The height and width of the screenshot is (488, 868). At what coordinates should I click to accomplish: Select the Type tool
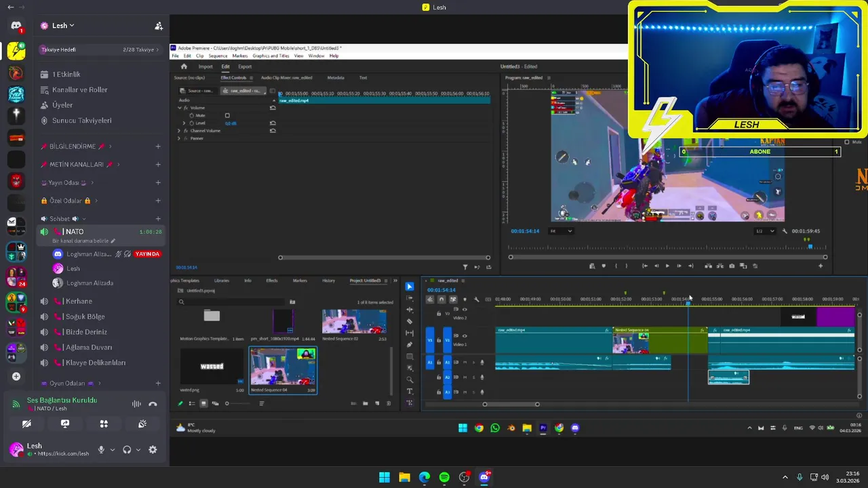click(410, 391)
